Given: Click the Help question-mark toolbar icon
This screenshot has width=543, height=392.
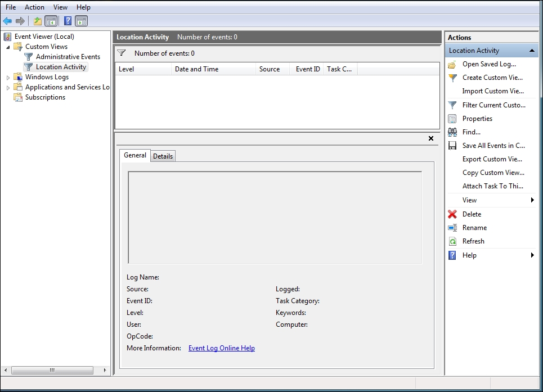Looking at the screenshot, I should [68, 21].
